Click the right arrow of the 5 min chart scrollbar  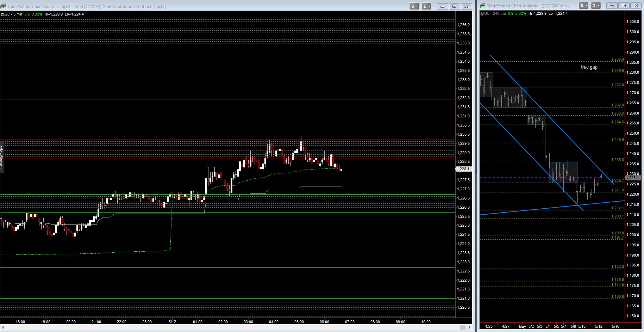[x=469, y=327]
